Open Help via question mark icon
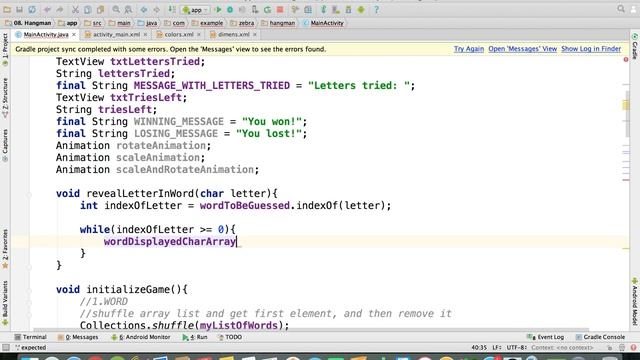Viewport: 640px width, 360px height. point(376,10)
